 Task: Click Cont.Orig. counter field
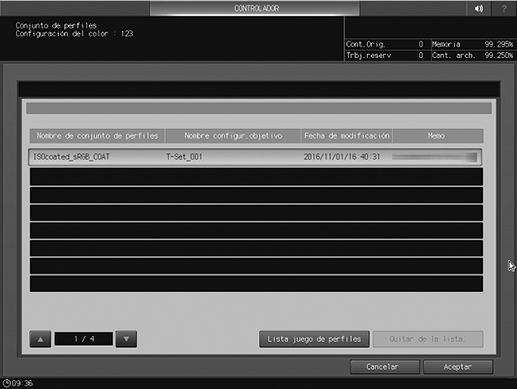pyautogui.click(x=385, y=44)
